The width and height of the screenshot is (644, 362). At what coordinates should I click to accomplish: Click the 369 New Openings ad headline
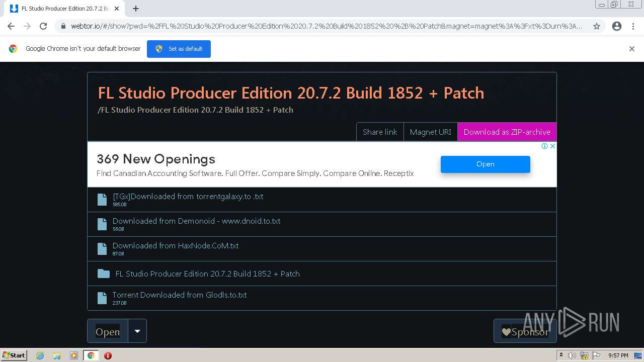click(x=156, y=159)
